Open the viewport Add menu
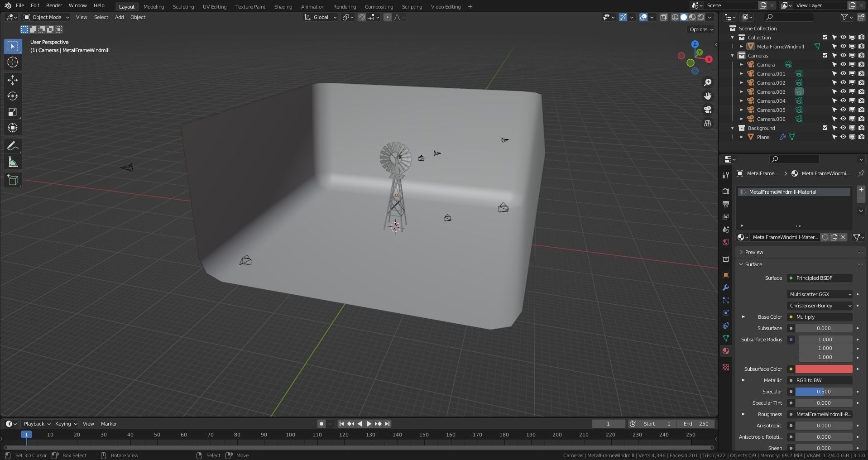This screenshot has width=868, height=460. [x=119, y=17]
